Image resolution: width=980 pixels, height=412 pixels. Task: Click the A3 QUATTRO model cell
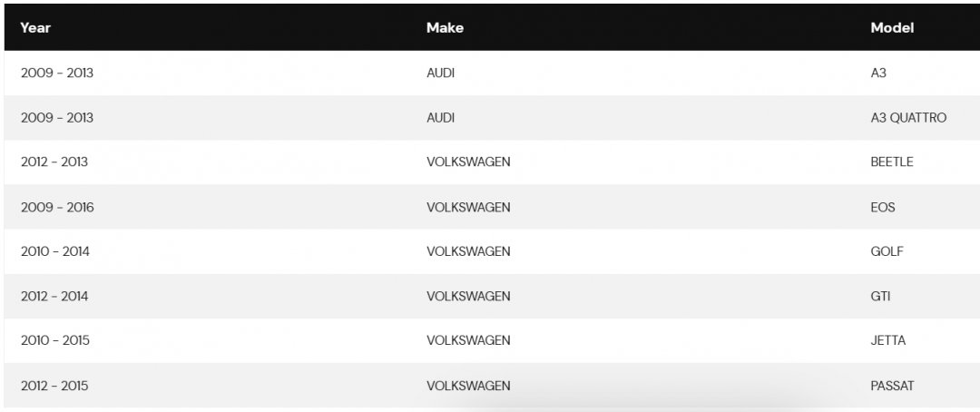(908, 118)
